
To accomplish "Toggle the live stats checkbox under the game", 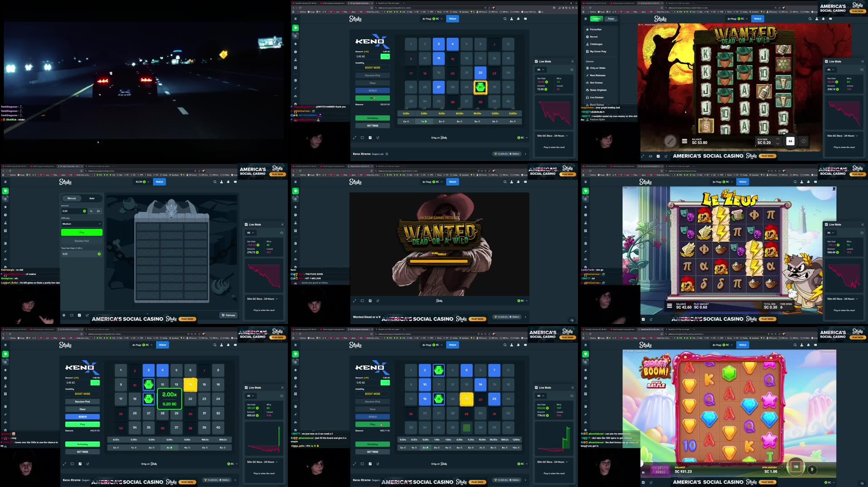I will (x=370, y=137).
